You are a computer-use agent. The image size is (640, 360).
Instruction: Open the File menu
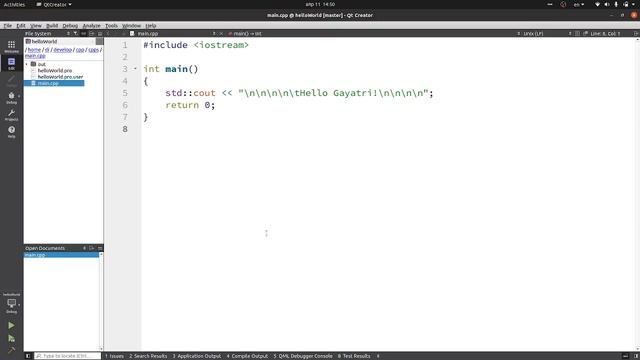tap(8, 25)
